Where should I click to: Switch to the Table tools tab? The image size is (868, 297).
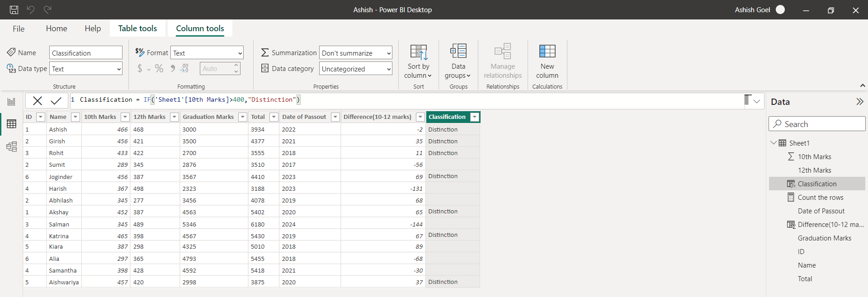click(x=137, y=28)
